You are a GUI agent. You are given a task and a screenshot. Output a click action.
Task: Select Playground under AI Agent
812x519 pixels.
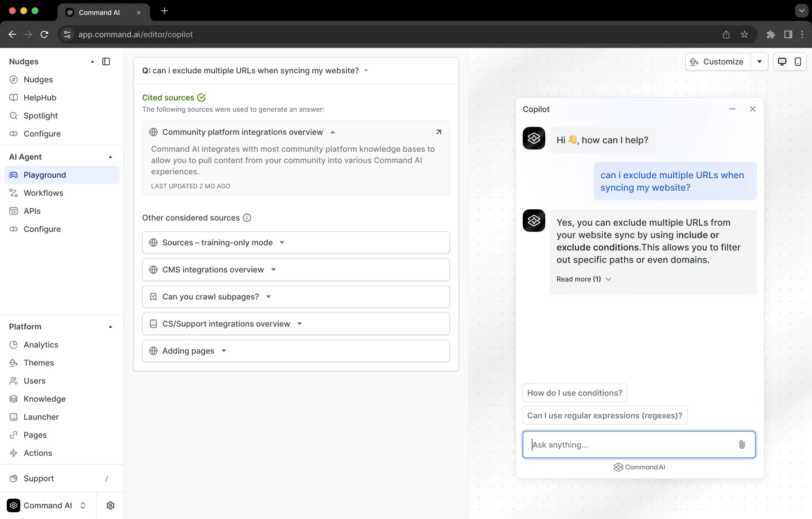tap(62, 175)
